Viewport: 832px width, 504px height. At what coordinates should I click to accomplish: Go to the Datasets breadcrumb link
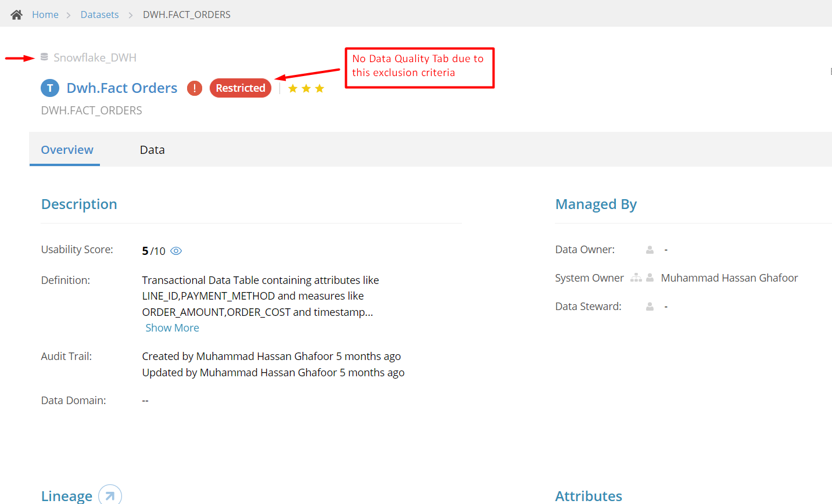99,15
